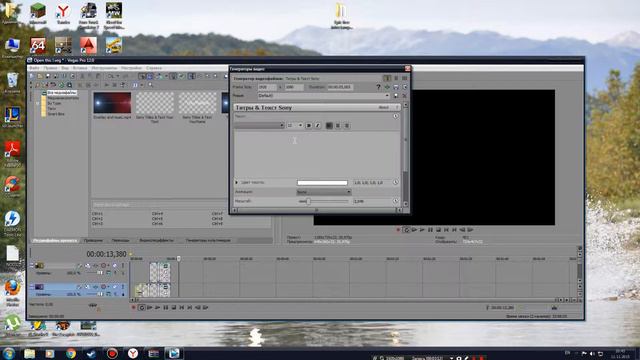Click the timeline cursor marker on the ruler
The height and width of the screenshot is (360, 640).
click(x=178, y=258)
